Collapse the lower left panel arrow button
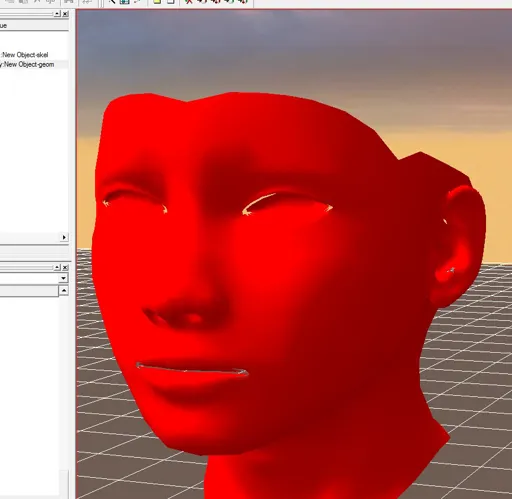Screen dimensions: 512x499 pyautogui.click(x=57, y=267)
